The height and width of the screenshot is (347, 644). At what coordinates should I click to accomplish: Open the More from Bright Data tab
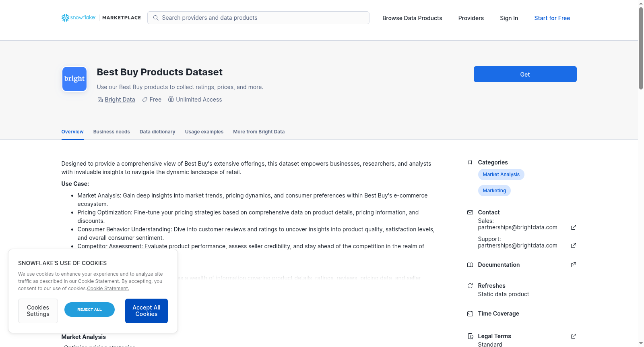pos(259,132)
